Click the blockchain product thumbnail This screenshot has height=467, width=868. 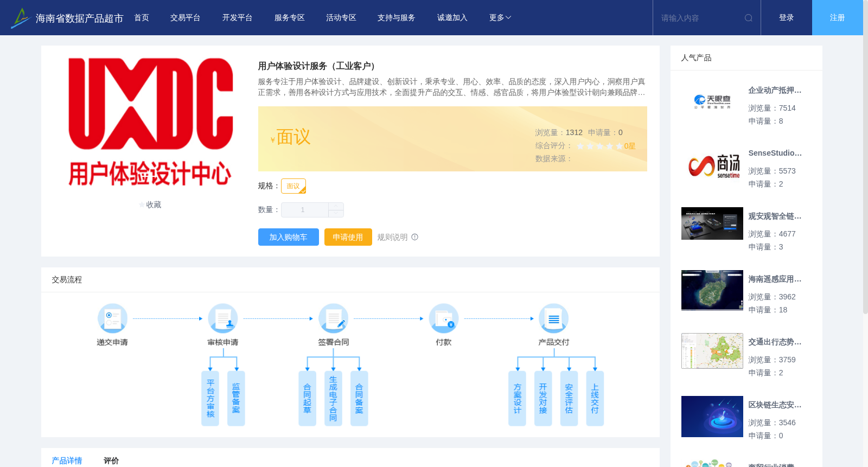[712, 417]
